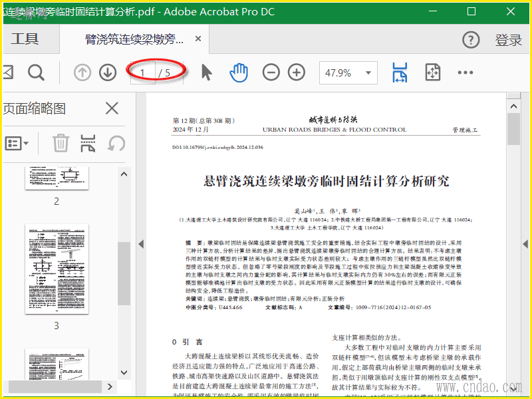Click the section heading 0 引言

tap(187, 342)
